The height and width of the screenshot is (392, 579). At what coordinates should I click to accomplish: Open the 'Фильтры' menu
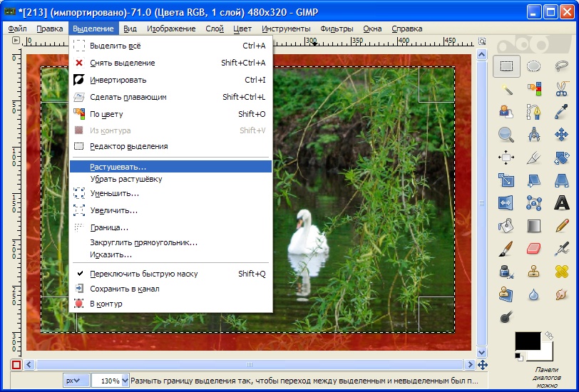tap(337, 29)
